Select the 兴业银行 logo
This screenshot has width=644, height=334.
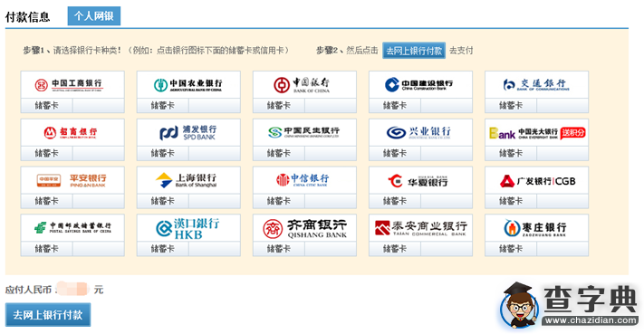pyautogui.click(x=420, y=132)
